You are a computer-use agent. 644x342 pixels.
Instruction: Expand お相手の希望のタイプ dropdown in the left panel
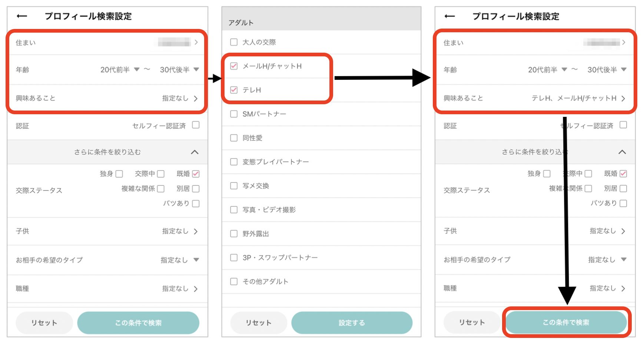pyautogui.click(x=180, y=260)
